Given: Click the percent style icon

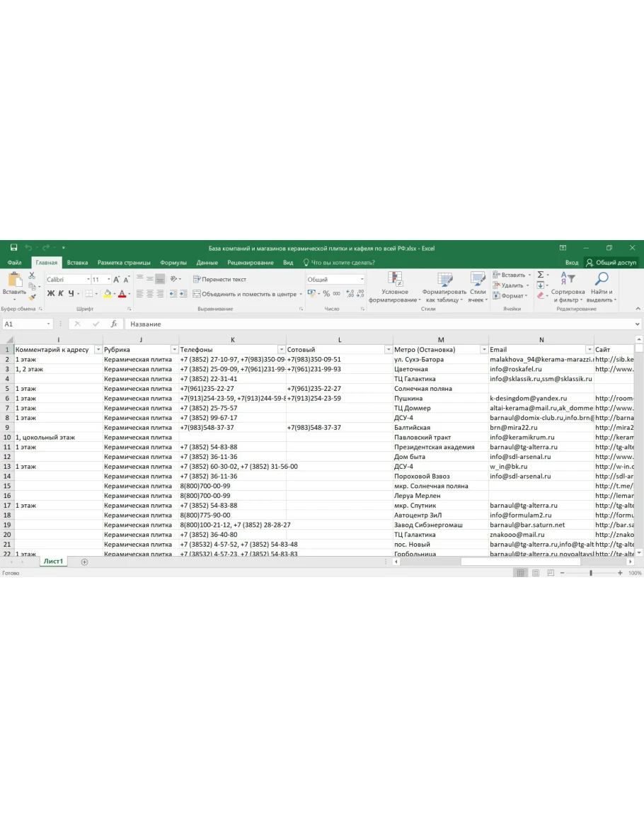Looking at the screenshot, I should point(326,294).
